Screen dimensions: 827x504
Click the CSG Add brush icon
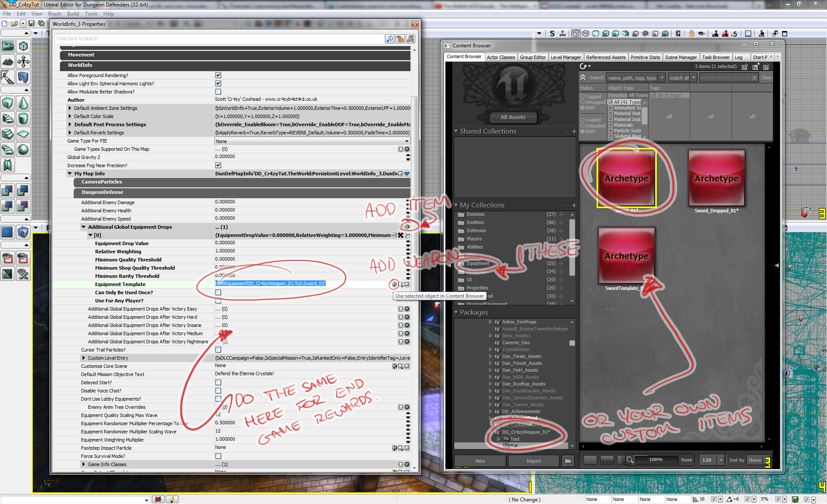click(8, 190)
